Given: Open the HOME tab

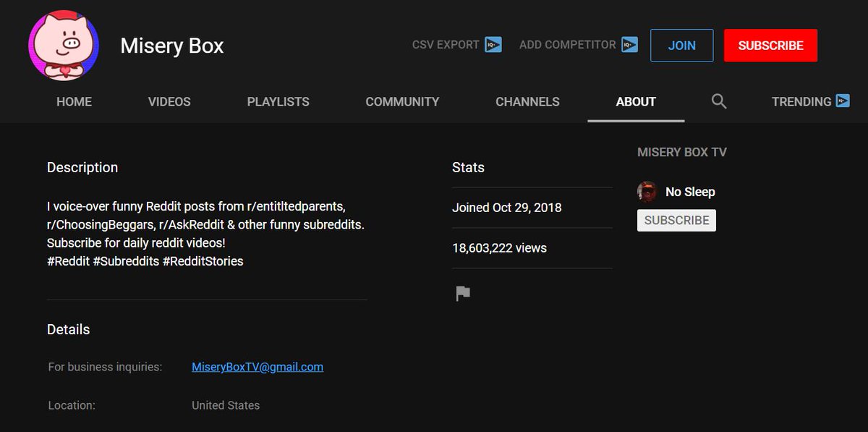Looking at the screenshot, I should pyautogui.click(x=74, y=102).
